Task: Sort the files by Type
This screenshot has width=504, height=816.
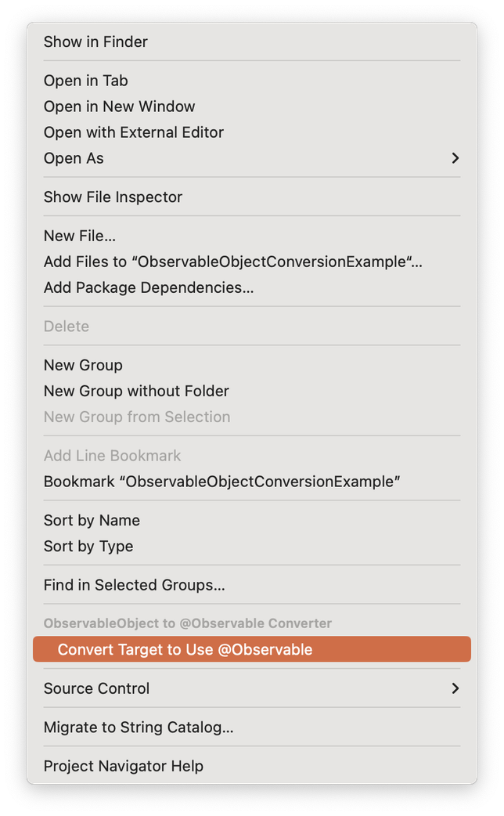Action: pos(88,546)
